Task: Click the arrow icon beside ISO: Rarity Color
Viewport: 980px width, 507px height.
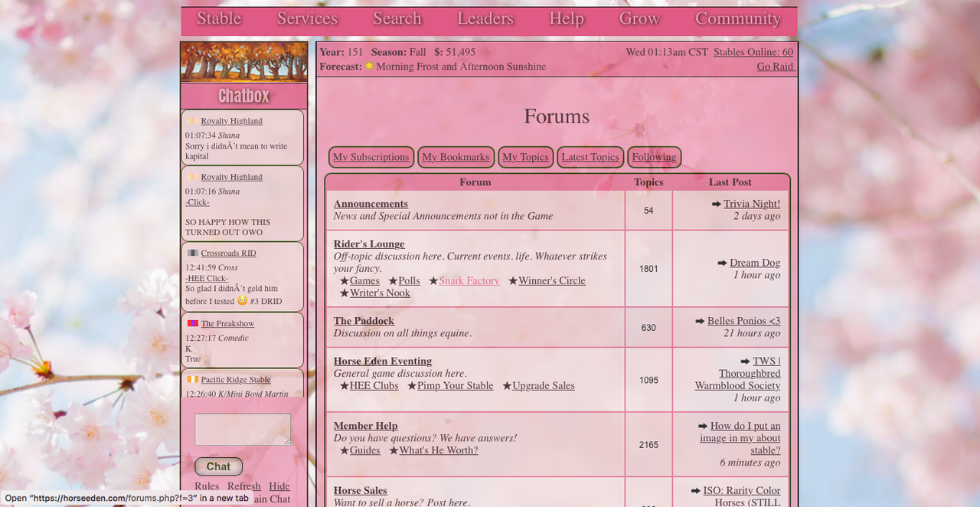Action: point(696,491)
